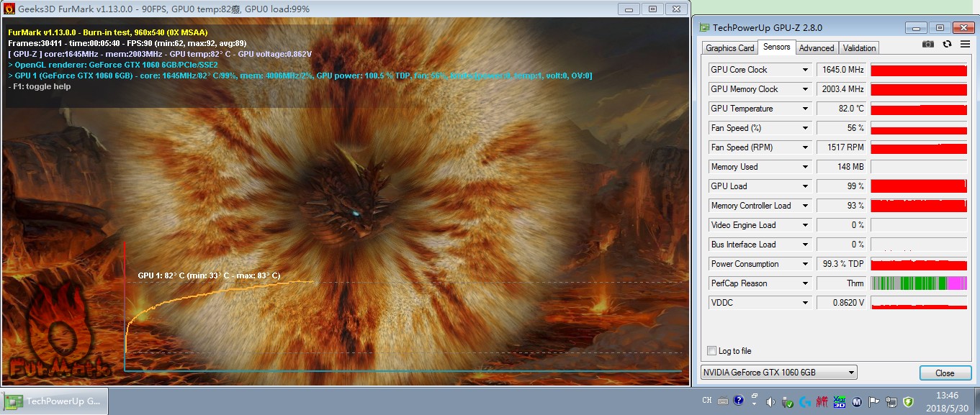The height and width of the screenshot is (415, 980).
Task: Click the FurMark title bar app icon
Action: pyautogui.click(x=10, y=9)
